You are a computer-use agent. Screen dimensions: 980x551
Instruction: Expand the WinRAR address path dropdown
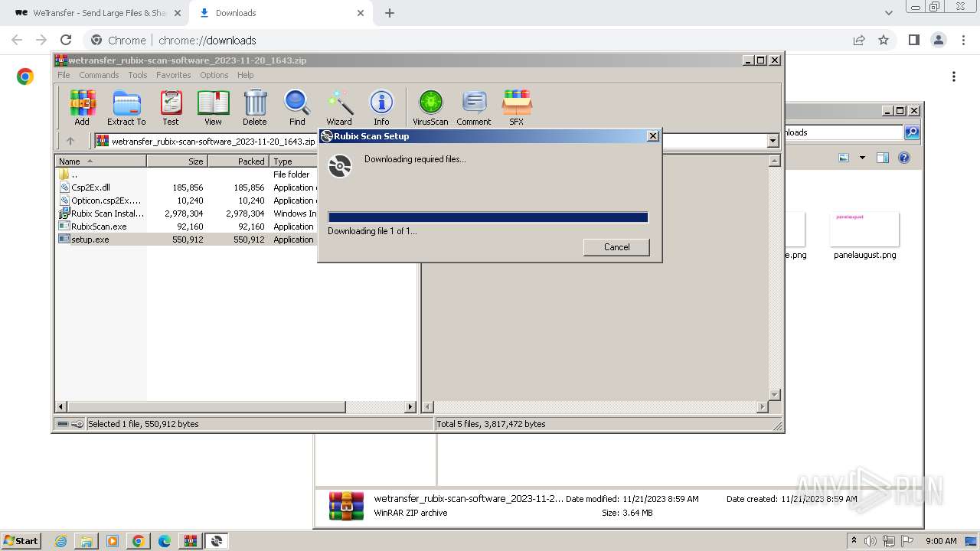click(x=773, y=141)
